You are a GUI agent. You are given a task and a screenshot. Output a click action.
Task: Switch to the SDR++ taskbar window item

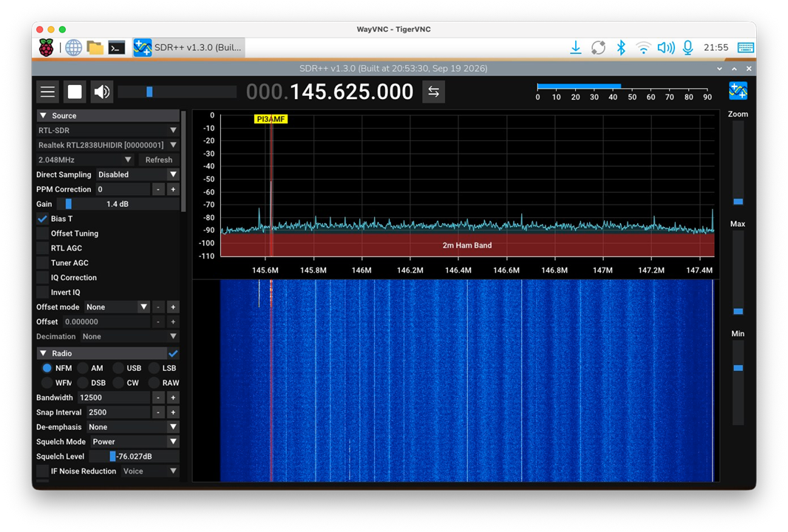pyautogui.click(x=188, y=48)
